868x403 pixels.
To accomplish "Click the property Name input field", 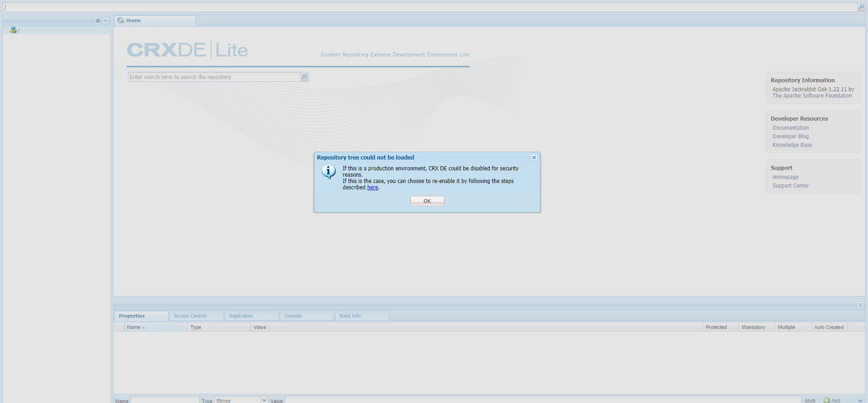I will point(165,400).
